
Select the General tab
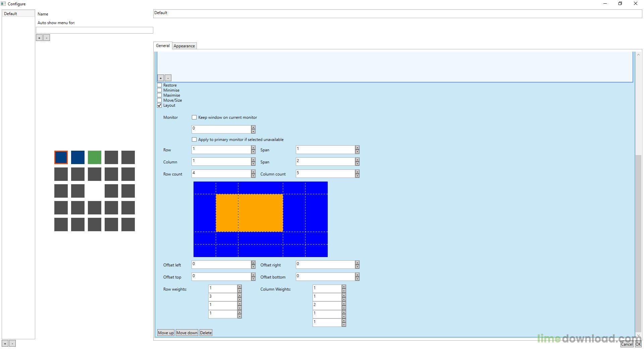[x=163, y=46]
